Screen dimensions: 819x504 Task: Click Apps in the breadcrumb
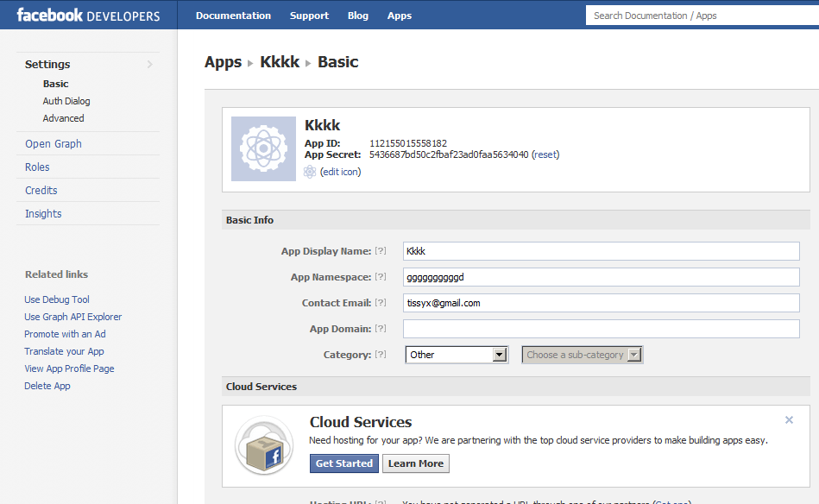[x=223, y=62]
